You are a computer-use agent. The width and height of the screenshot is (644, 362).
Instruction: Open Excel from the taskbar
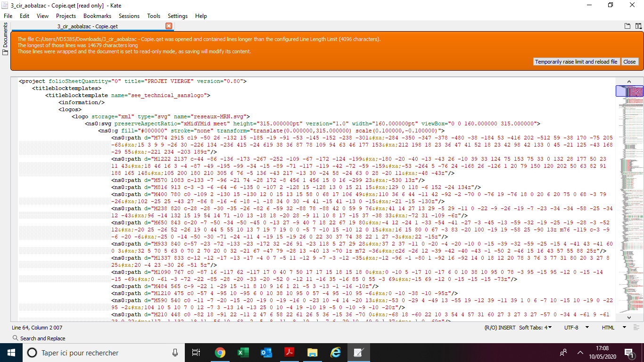(243, 353)
